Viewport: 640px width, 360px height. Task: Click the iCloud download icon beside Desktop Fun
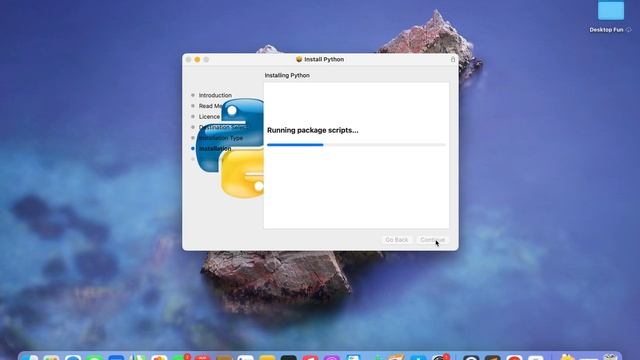point(629,30)
